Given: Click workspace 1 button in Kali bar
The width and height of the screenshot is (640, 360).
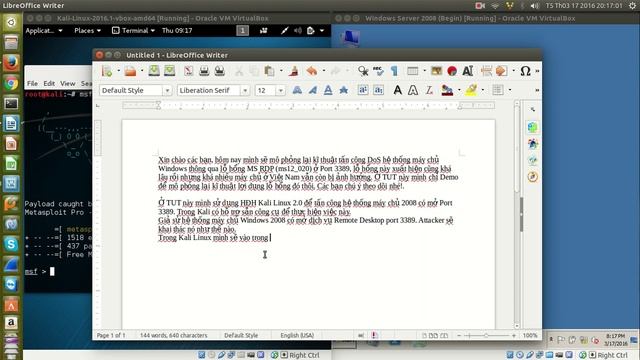Looking at the screenshot, I should tap(242, 31).
